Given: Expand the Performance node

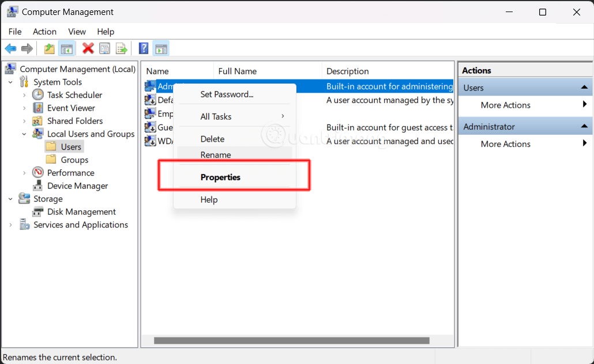Looking at the screenshot, I should pos(24,173).
